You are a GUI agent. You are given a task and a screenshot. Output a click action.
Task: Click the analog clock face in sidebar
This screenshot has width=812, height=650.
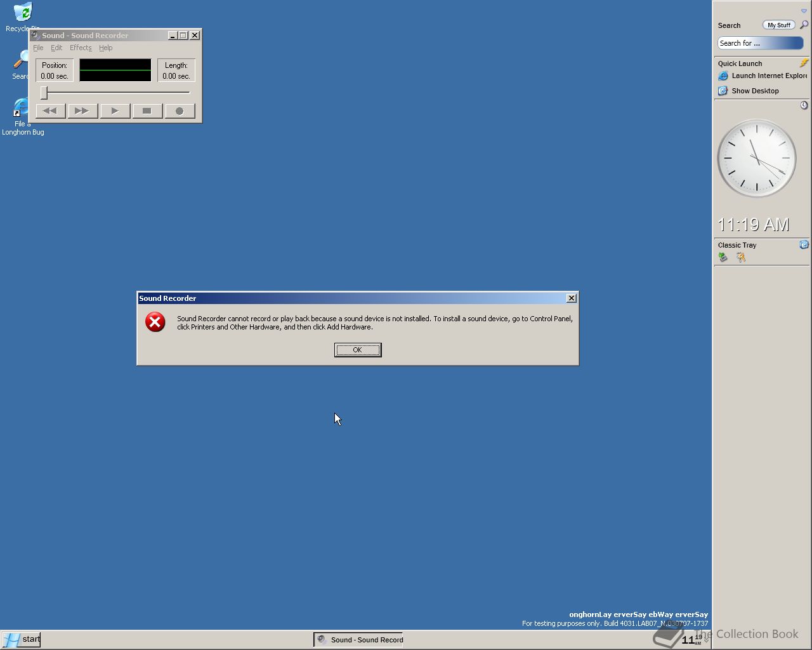point(756,158)
